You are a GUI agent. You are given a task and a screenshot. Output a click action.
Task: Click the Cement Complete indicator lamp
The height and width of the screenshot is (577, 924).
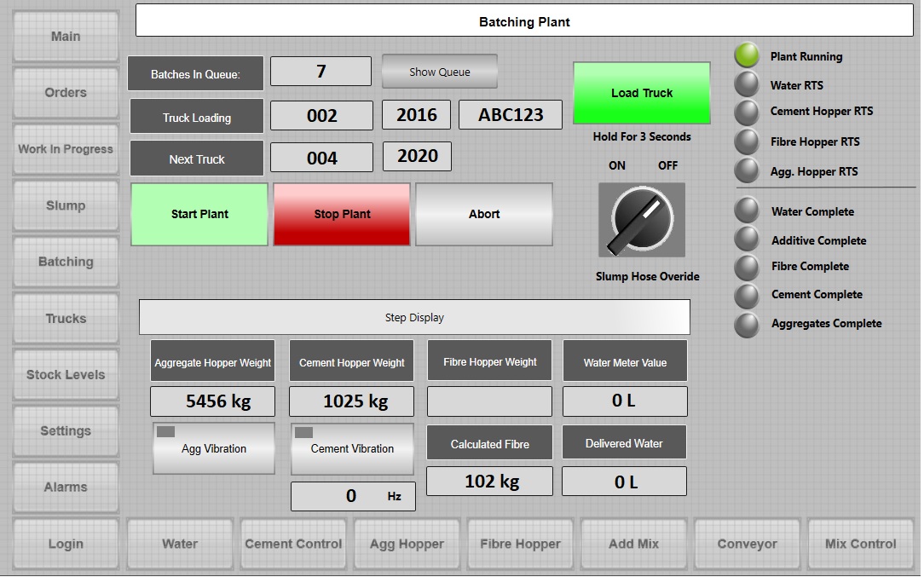coord(747,295)
